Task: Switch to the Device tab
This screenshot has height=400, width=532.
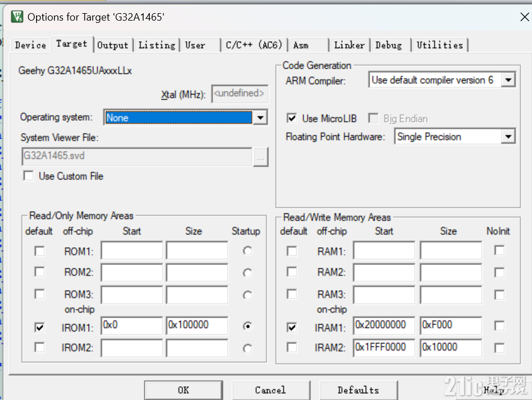Action: [30, 45]
